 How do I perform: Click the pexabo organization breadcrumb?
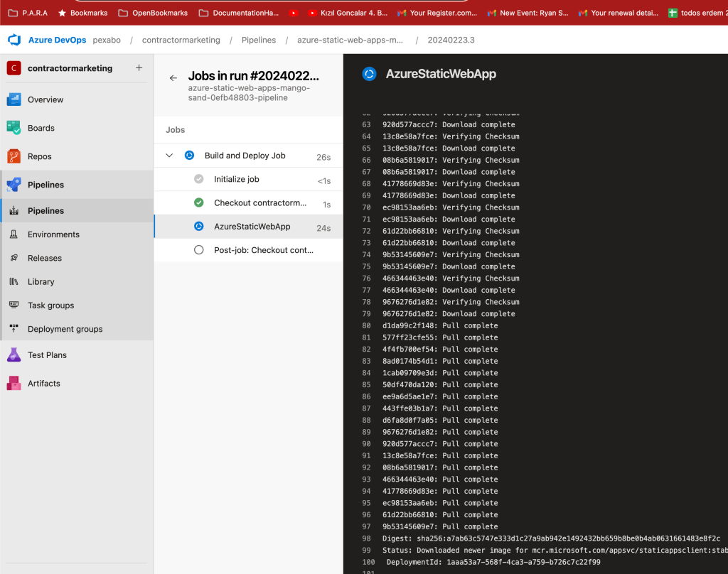(107, 40)
